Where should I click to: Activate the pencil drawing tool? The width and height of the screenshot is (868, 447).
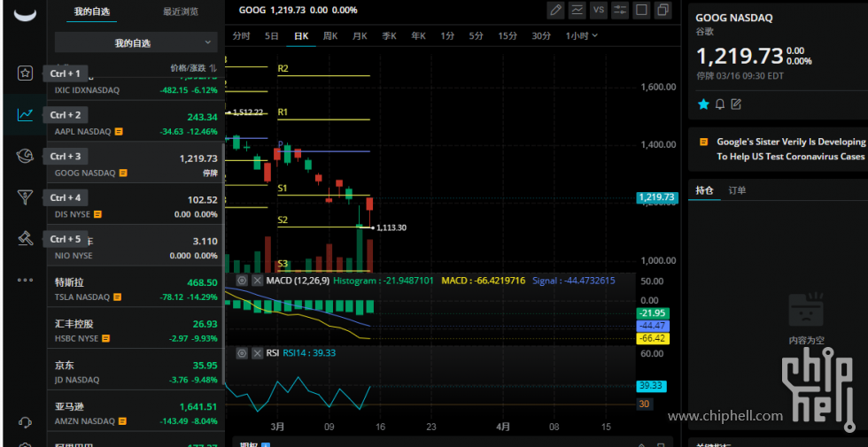(555, 10)
